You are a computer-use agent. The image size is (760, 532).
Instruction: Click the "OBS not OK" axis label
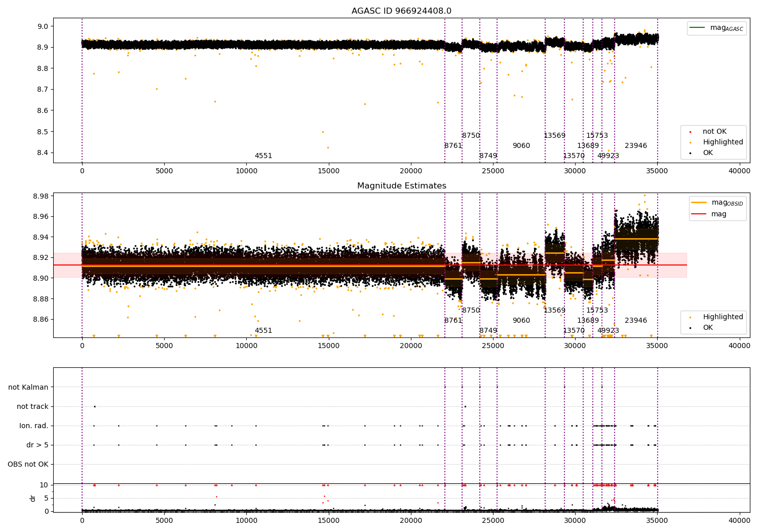pyautogui.click(x=28, y=464)
